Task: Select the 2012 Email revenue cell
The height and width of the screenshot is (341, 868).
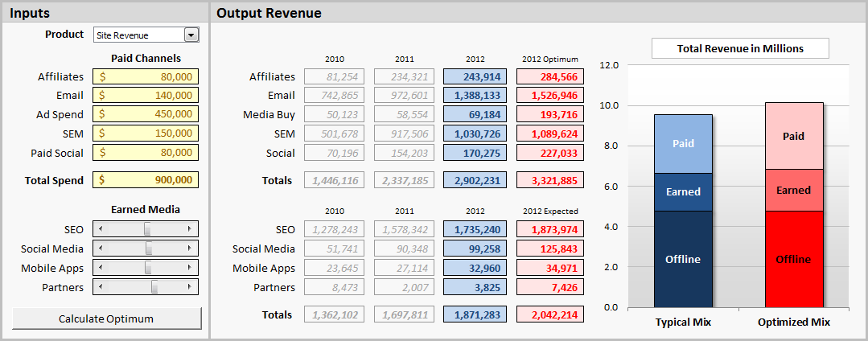Action: point(475,96)
